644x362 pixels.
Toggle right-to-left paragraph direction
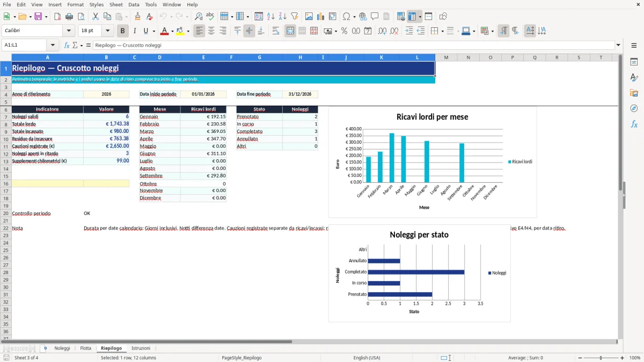pyautogui.click(x=515, y=31)
